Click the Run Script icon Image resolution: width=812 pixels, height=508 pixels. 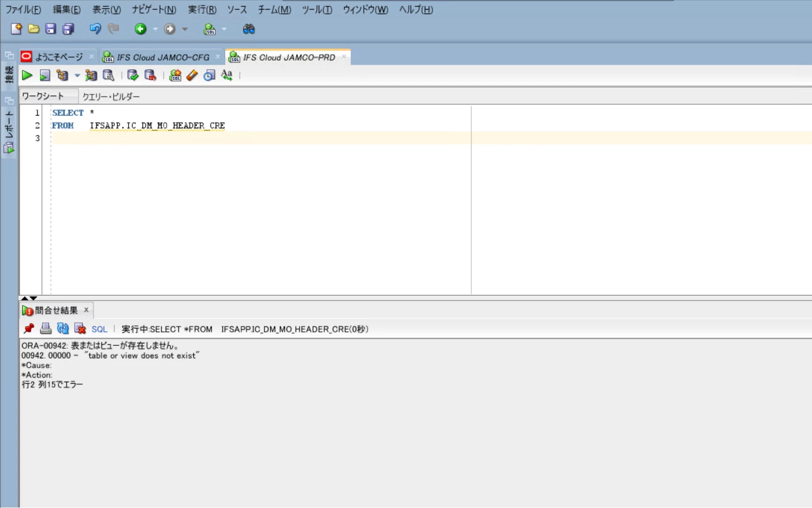tap(45, 75)
